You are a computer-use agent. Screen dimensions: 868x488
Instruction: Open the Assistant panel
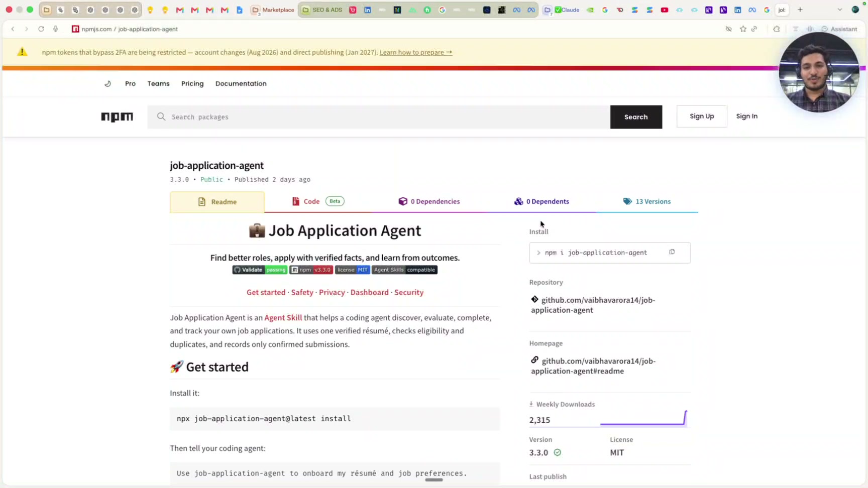tap(839, 29)
